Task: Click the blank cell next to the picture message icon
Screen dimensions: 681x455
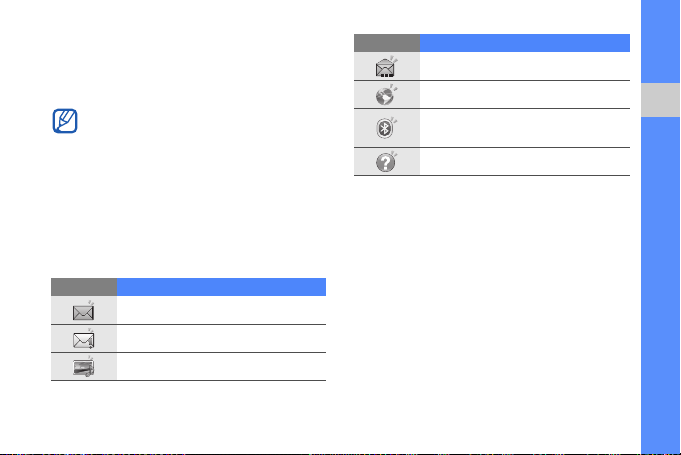Action: 221,366
